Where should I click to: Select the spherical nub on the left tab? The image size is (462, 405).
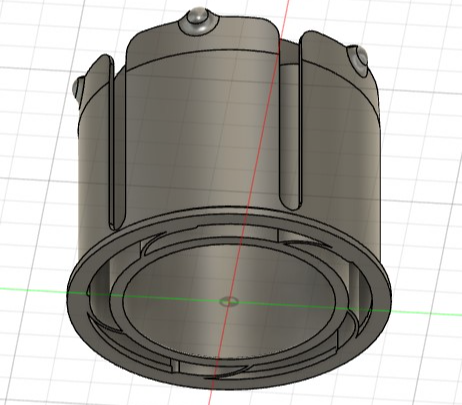pyautogui.click(x=77, y=88)
